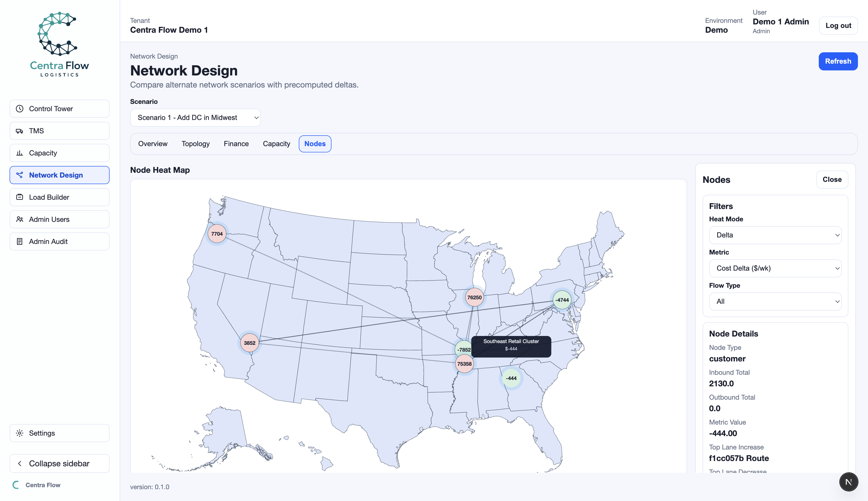Select the TMS truck icon in sidebar
868x501 pixels.
pos(20,131)
